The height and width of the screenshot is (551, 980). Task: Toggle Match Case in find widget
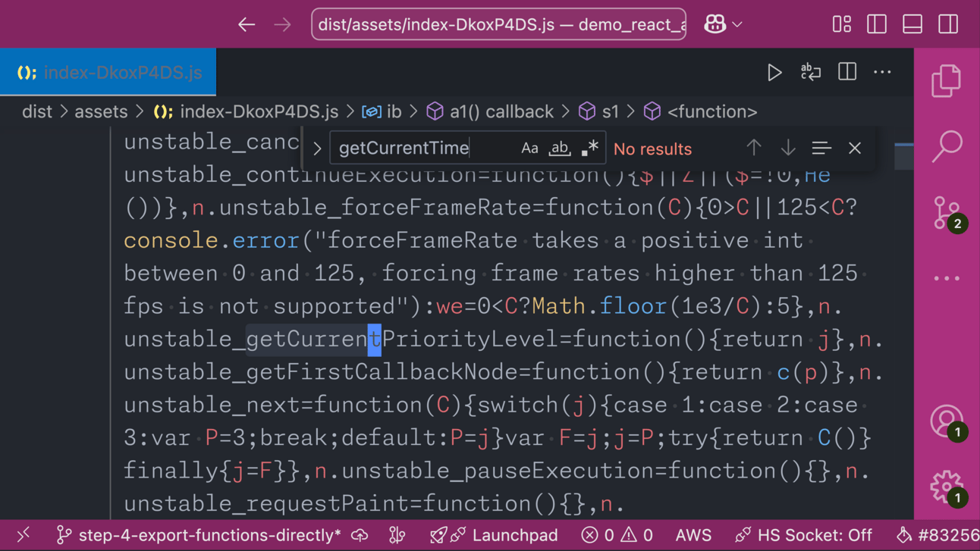point(529,149)
